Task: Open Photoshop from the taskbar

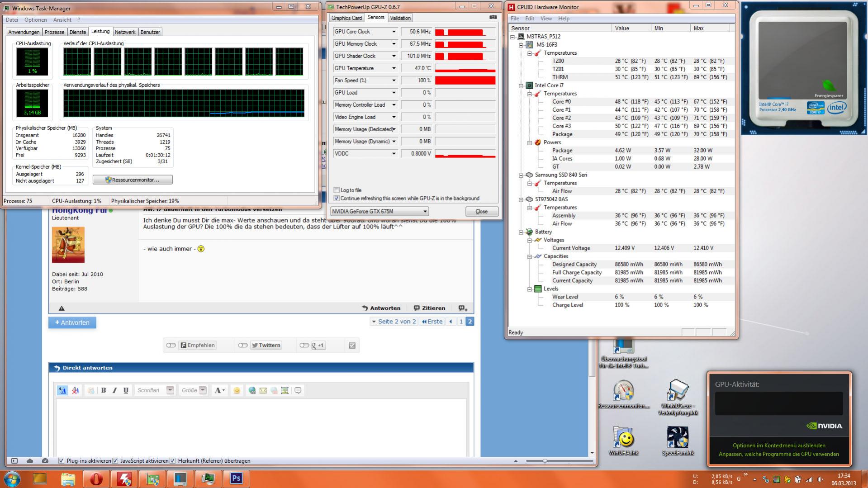Action: point(236,479)
